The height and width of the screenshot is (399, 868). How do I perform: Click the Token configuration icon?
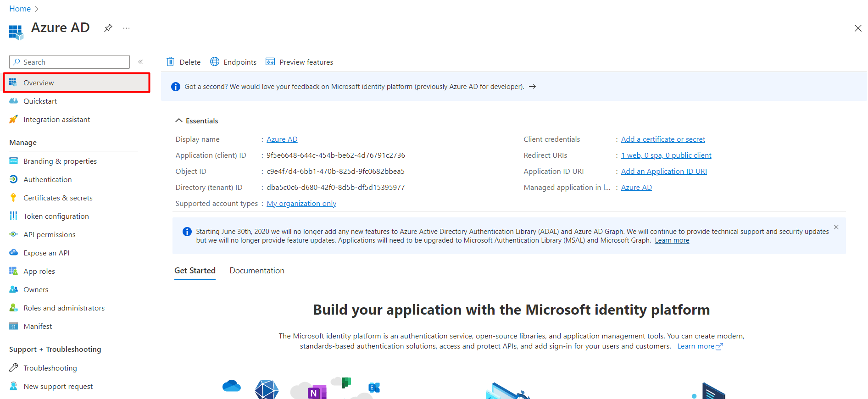[x=14, y=216]
